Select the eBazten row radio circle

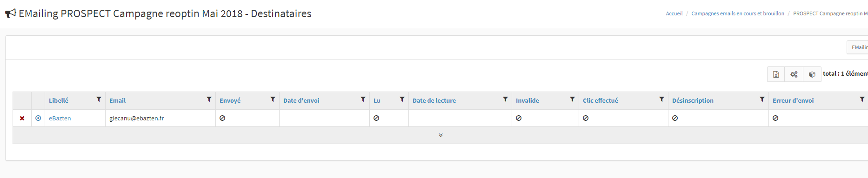click(x=38, y=118)
